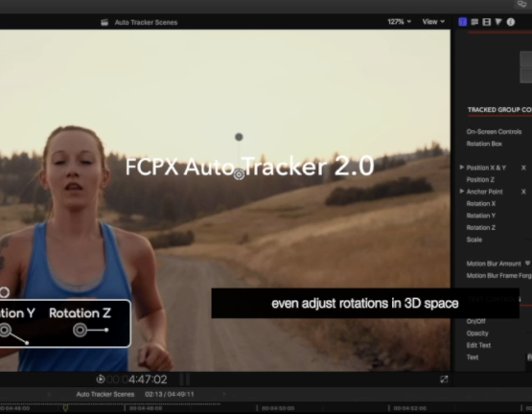The image size is (532, 414).
Task: Select the Text inspector icon
Action: 474,22
